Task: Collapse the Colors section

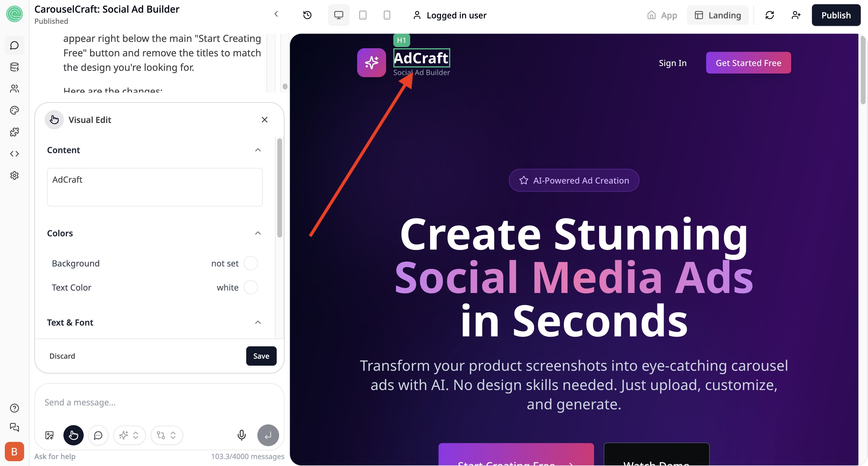Action: click(258, 233)
